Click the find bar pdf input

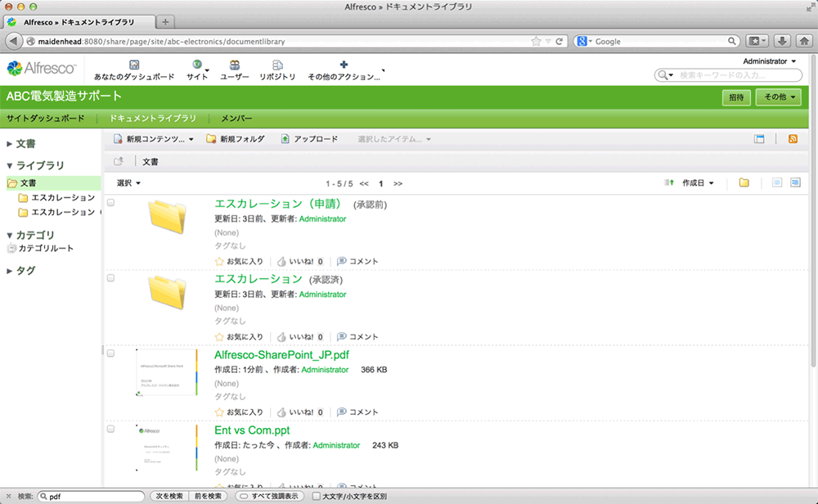(92, 496)
